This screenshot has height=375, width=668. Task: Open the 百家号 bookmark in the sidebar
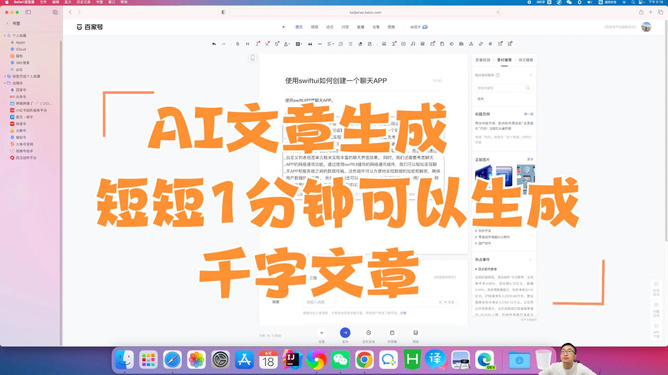(x=21, y=90)
